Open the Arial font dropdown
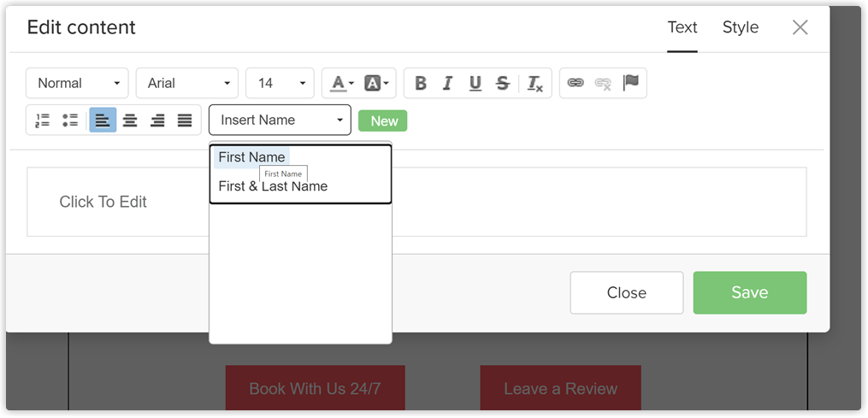The image size is (868, 418). [x=187, y=84]
